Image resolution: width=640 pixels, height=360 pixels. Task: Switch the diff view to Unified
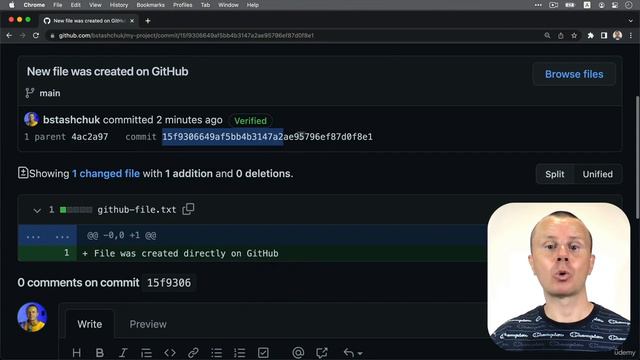(x=598, y=174)
